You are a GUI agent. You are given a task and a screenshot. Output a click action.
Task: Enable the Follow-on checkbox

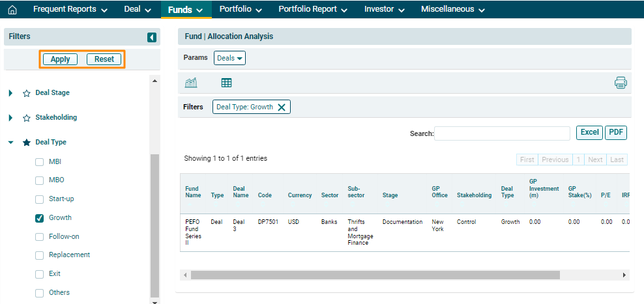click(x=39, y=237)
